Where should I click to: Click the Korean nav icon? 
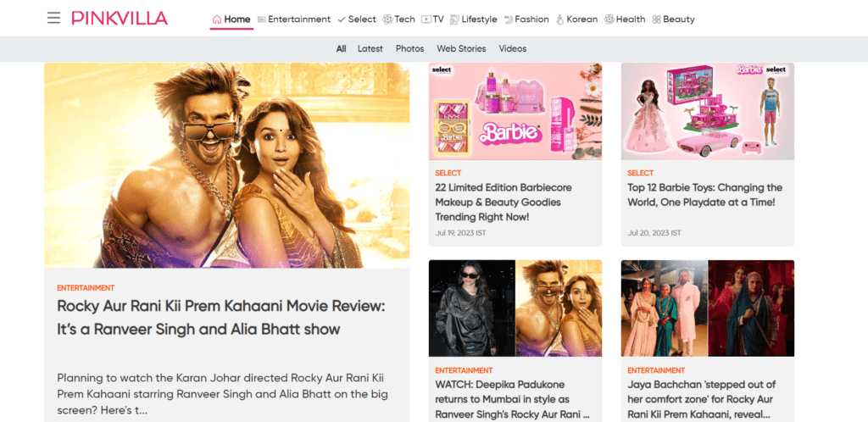[560, 19]
